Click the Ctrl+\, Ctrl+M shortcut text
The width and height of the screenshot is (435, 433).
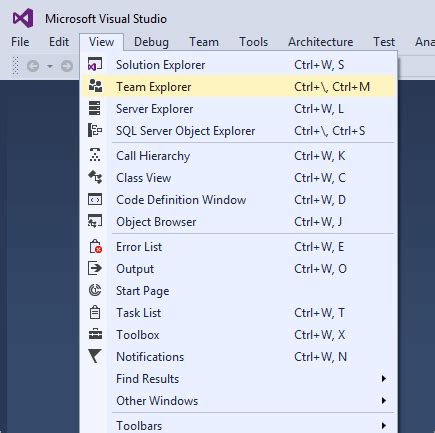[332, 87]
